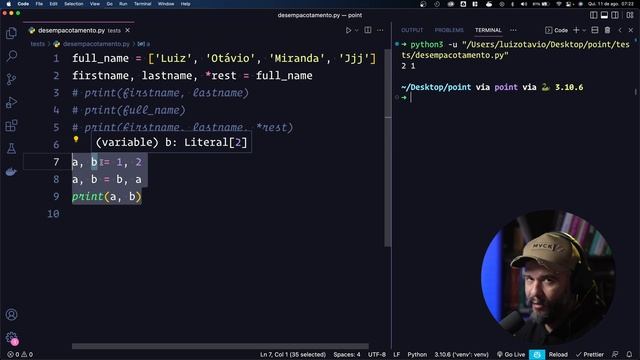Change end of line sequence LF
The width and height of the screenshot is (640, 360).
(x=396, y=354)
